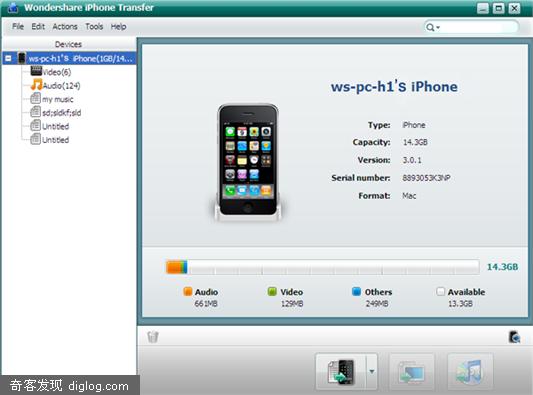Viewport: 533px width, 395px height.
Task: Click the export to iTunes music button
Action: 470,371
